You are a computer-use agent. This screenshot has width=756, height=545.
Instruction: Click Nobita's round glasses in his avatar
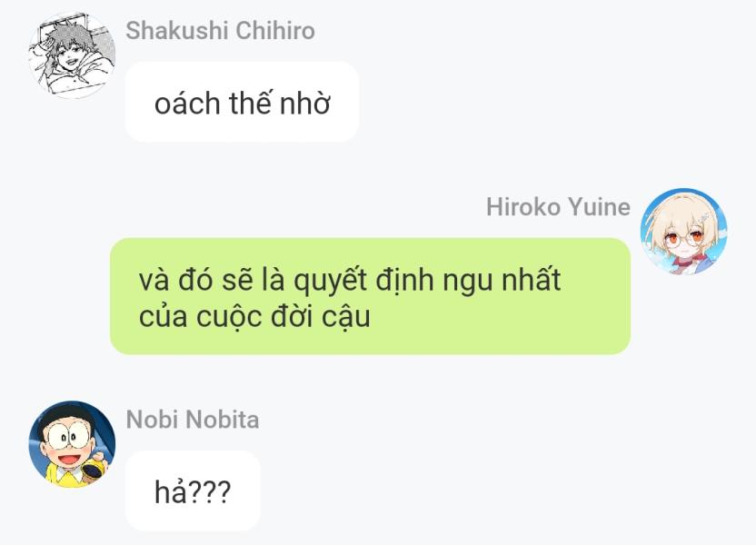[x=68, y=437]
